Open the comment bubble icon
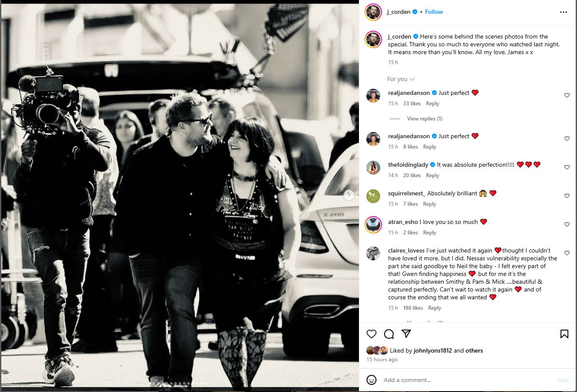 tap(389, 334)
